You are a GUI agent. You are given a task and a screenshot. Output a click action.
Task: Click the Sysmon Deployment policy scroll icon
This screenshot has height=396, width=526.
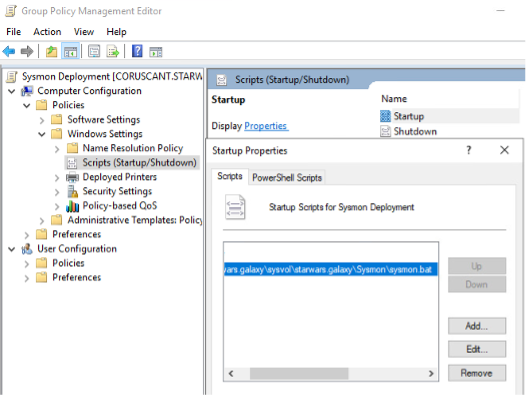tap(12, 77)
